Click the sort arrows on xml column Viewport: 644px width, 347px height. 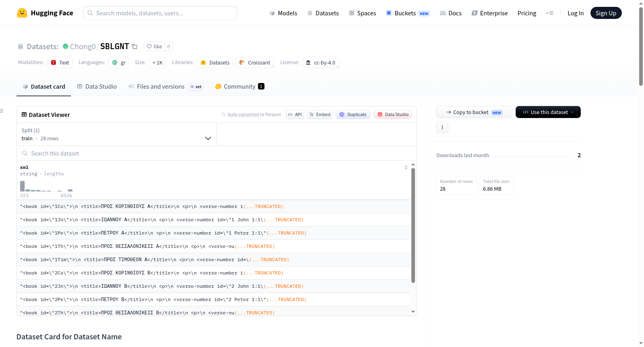pos(406,167)
